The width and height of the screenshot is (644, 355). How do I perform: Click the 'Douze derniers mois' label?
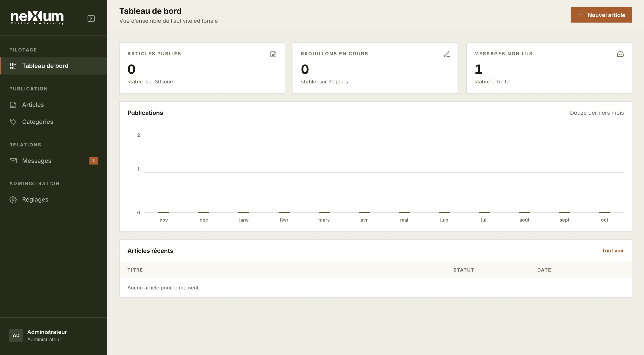click(x=597, y=113)
